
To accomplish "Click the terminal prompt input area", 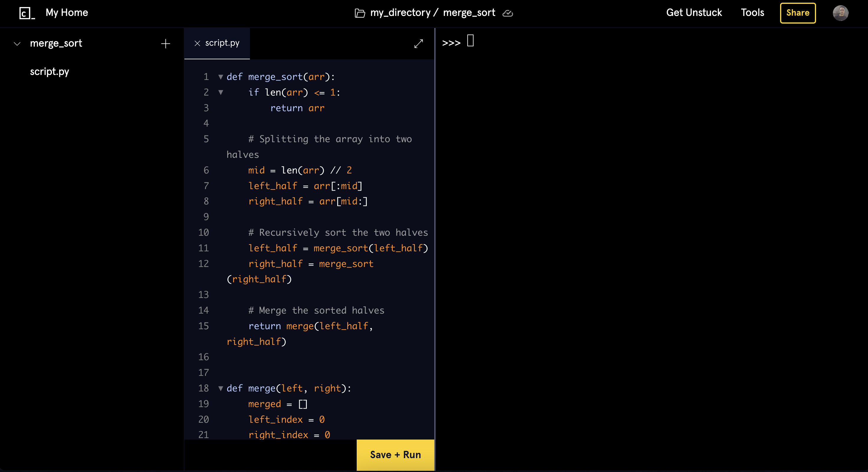I will (x=470, y=41).
